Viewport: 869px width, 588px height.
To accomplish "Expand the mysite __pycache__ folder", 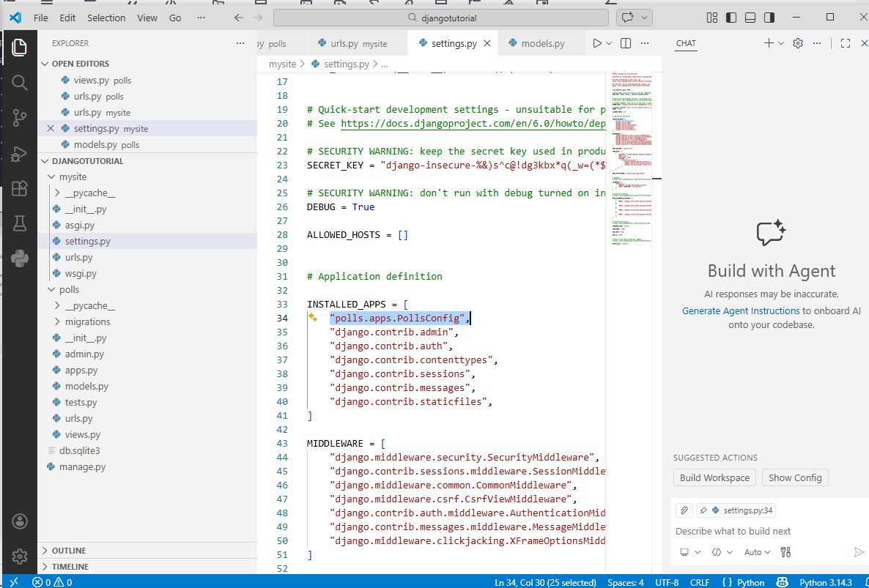I will [x=58, y=193].
